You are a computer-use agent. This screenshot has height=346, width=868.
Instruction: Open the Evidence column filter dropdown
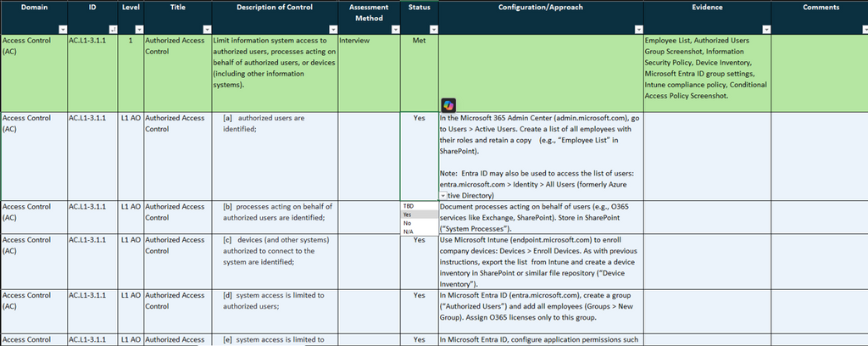tap(766, 30)
